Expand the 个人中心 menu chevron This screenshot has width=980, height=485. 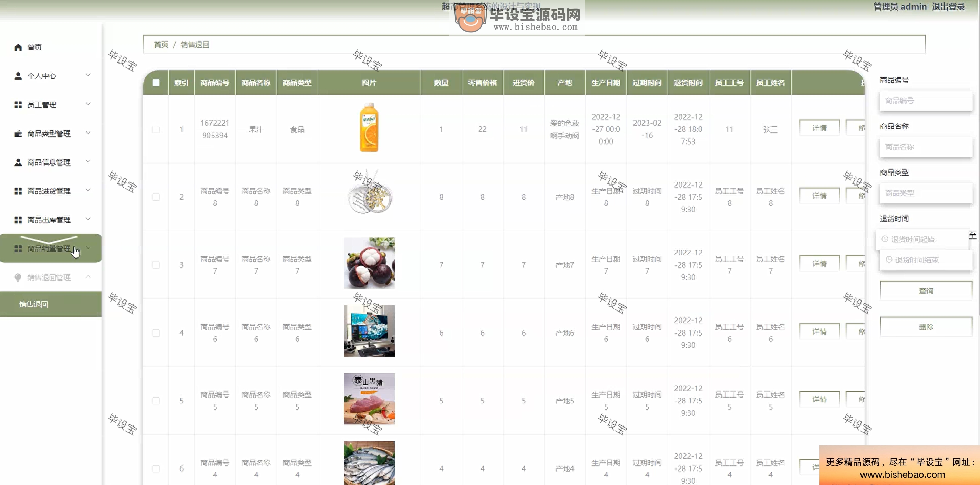tap(88, 75)
